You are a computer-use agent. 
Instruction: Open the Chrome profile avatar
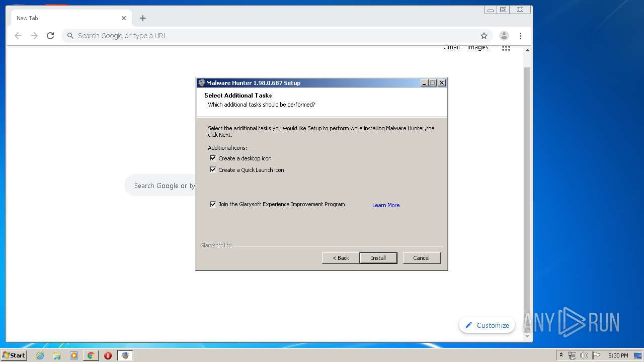click(x=504, y=36)
